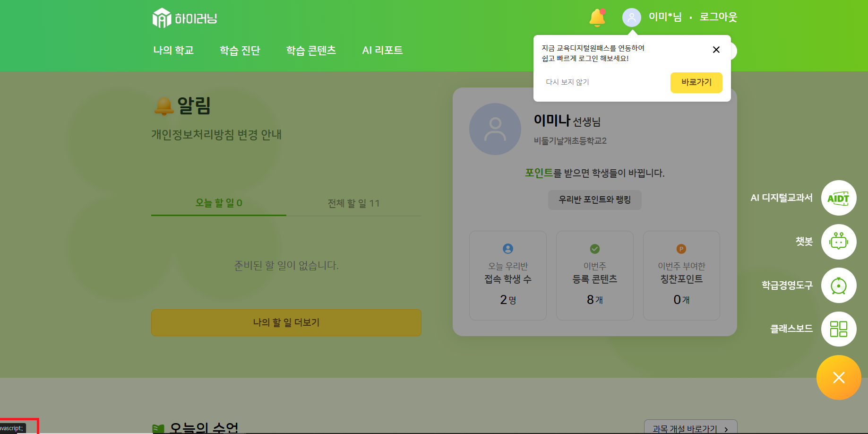This screenshot has width=868, height=434.
Task: Close the digital one-pass popup
Action: (716, 50)
